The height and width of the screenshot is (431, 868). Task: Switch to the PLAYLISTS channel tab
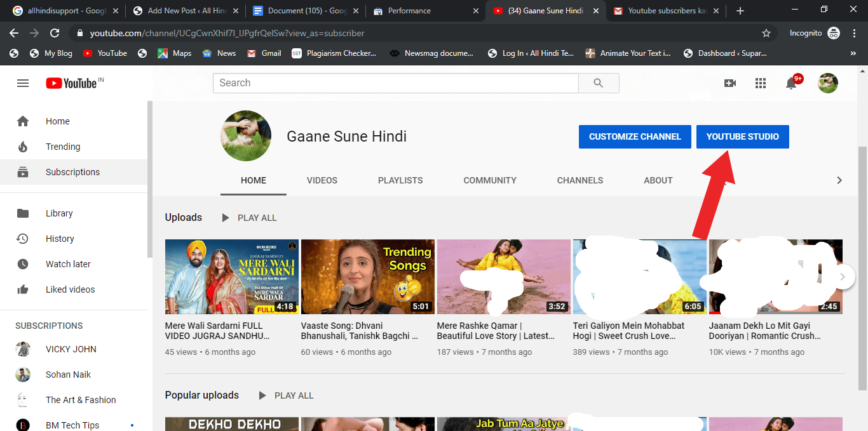click(400, 180)
